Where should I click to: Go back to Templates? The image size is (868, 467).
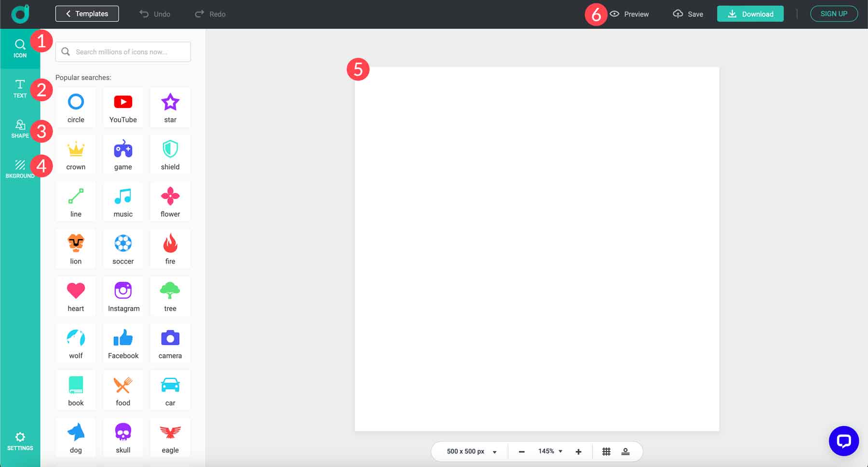pos(87,13)
